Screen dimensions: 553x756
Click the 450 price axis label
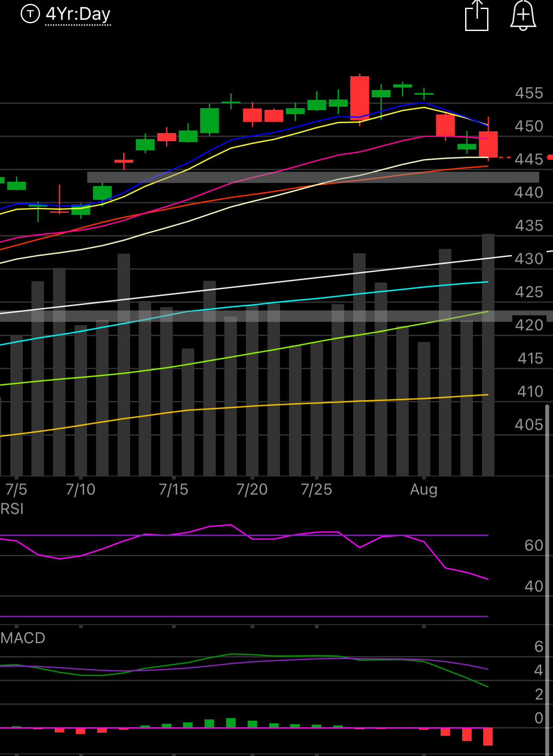point(529,126)
